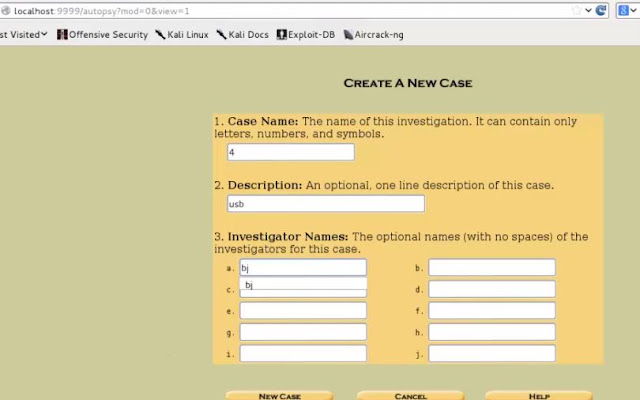Image resolution: width=640 pixels, height=400 pixels.
Task: Click investigator name field d
Action: (492, 289)
